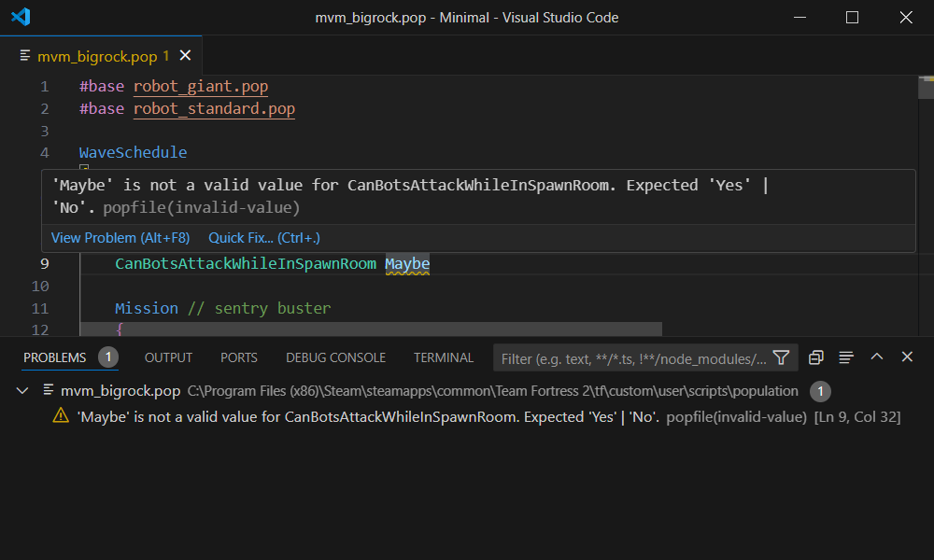Switch to the PORTS panel tab

(239, 357)
